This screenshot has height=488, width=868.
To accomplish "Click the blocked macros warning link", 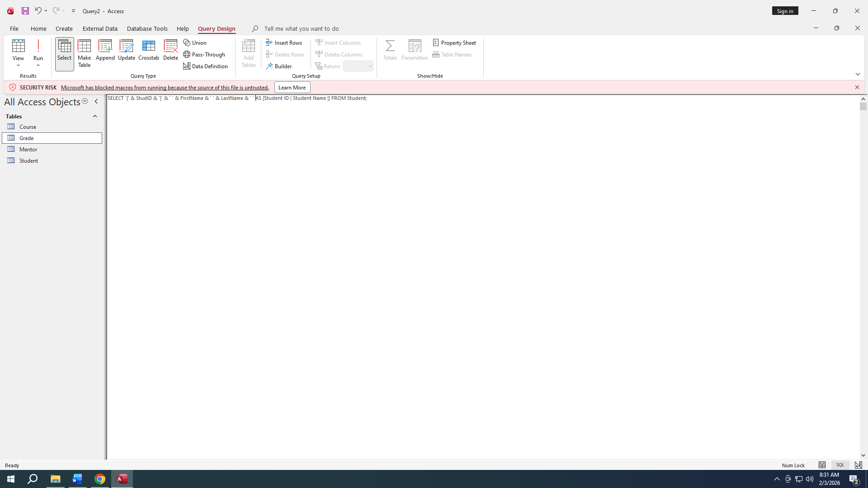I will 165,88.
